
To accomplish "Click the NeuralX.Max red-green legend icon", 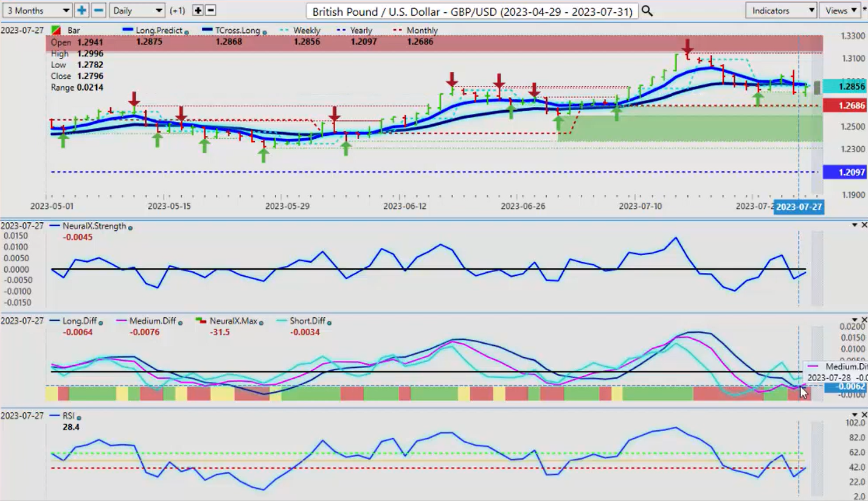I will 201,320.
